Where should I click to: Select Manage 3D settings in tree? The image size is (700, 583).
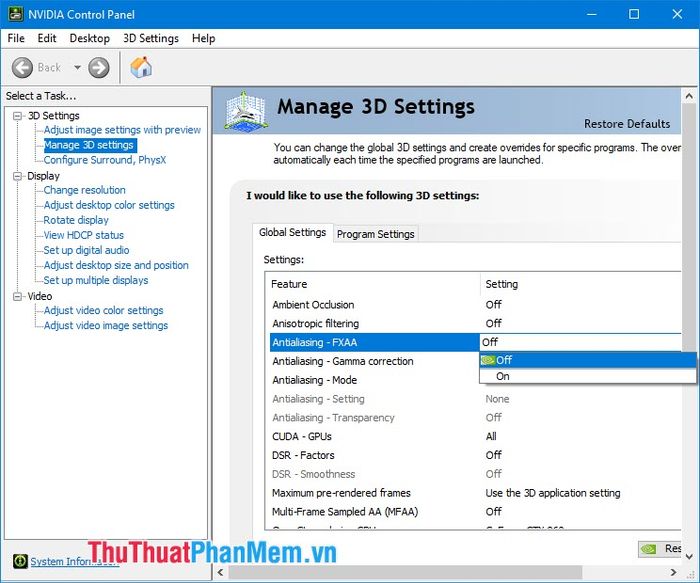point(89,145)
